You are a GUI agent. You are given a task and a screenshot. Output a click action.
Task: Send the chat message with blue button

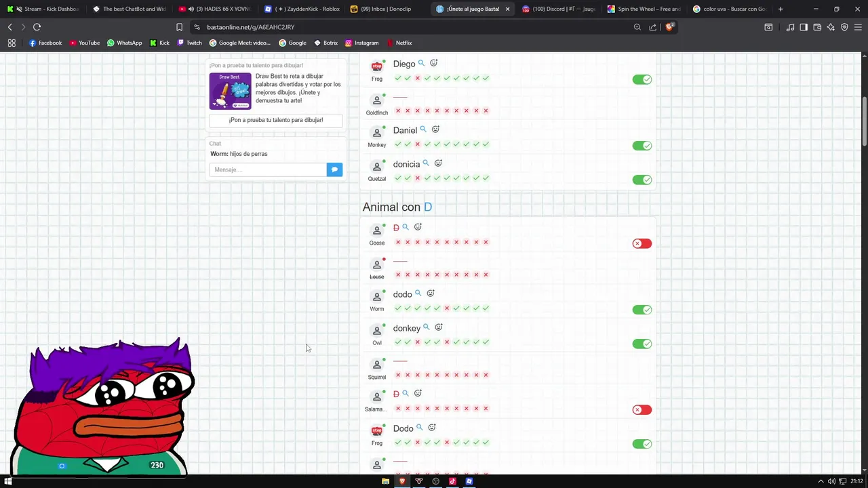click(x=334, y=169)
